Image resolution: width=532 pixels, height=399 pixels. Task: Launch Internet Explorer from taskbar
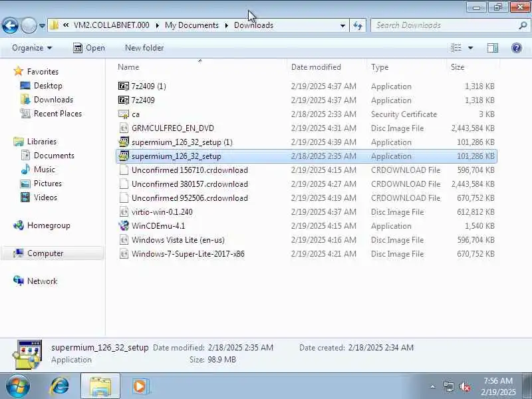tap(60, 386)
